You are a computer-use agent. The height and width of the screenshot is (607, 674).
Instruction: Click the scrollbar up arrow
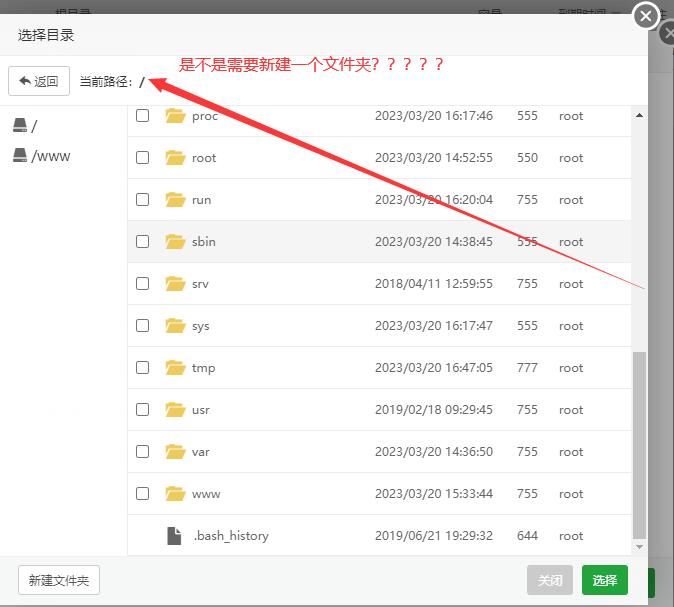639,115
